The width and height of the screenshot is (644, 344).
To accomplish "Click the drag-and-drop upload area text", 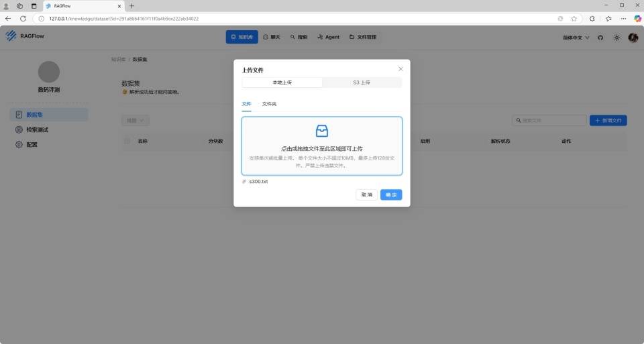I will click(321, 149).
